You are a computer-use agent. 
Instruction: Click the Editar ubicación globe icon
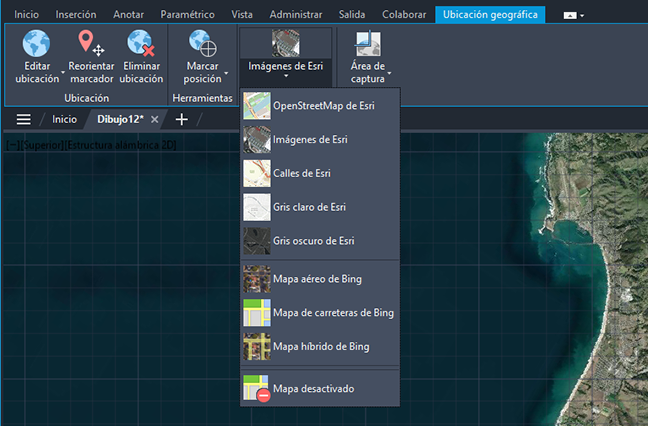(36, 43)
